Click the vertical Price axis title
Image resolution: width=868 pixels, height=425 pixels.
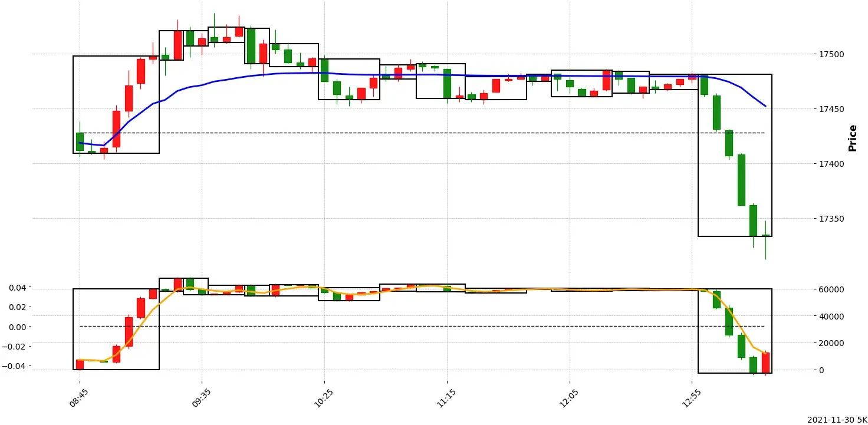click(853, 138)
